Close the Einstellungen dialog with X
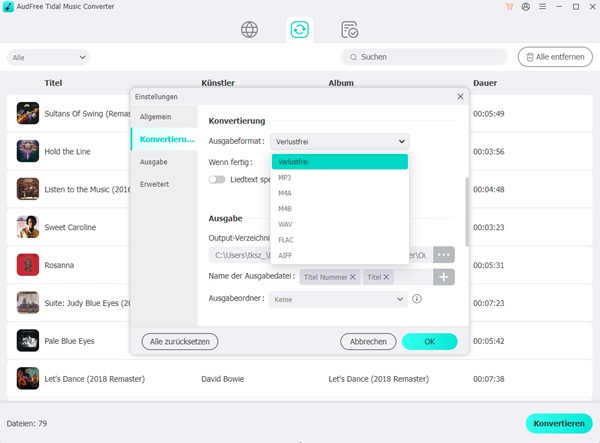This screenshot has height=443, width=600. click(460, 96)
